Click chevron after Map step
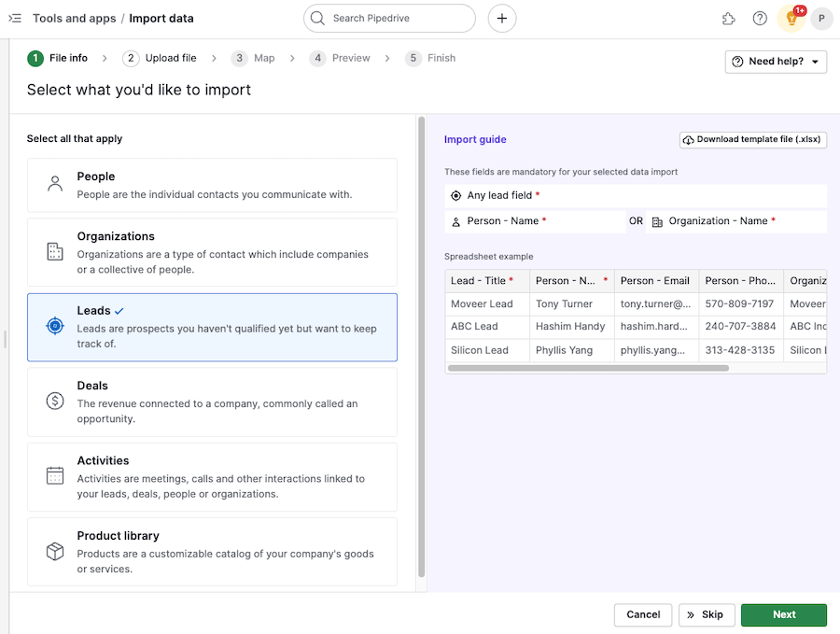840x634 pixels. point(292,59)
